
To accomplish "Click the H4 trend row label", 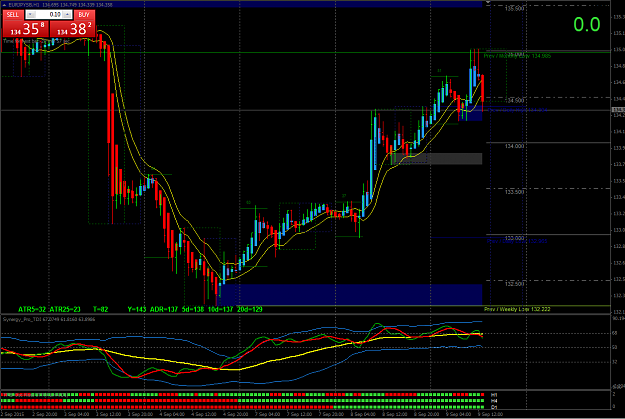I will [x=494, y=401].
